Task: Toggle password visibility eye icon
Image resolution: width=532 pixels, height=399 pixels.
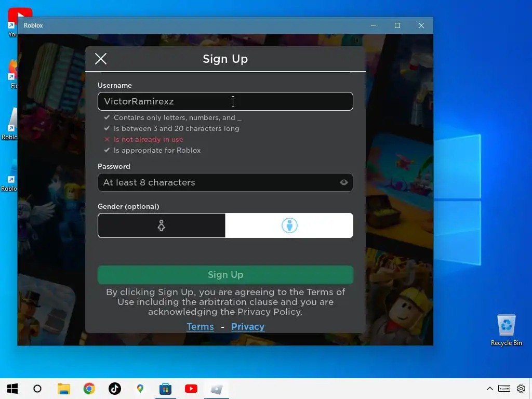Action: coord(344,182)
